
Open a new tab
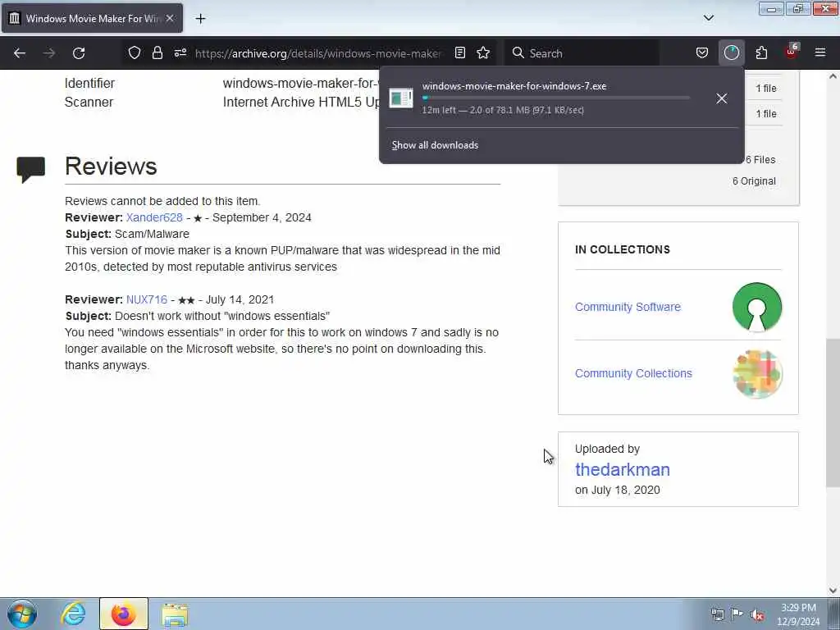click(200, 19)
